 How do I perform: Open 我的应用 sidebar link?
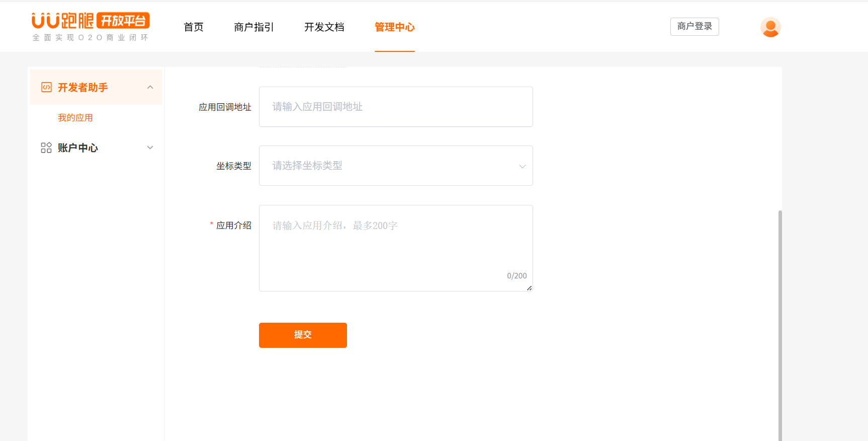point(75,118)
